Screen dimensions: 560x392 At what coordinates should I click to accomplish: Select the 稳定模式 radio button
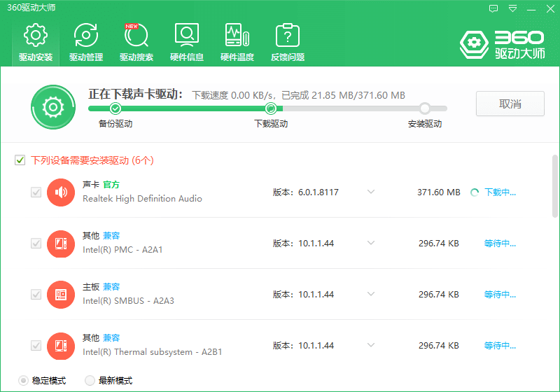[x=23, y=381]
